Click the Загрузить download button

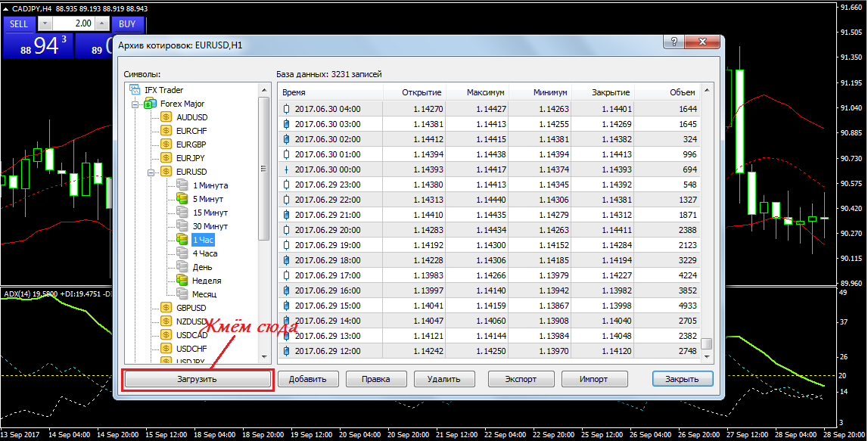tap(198, 379)
